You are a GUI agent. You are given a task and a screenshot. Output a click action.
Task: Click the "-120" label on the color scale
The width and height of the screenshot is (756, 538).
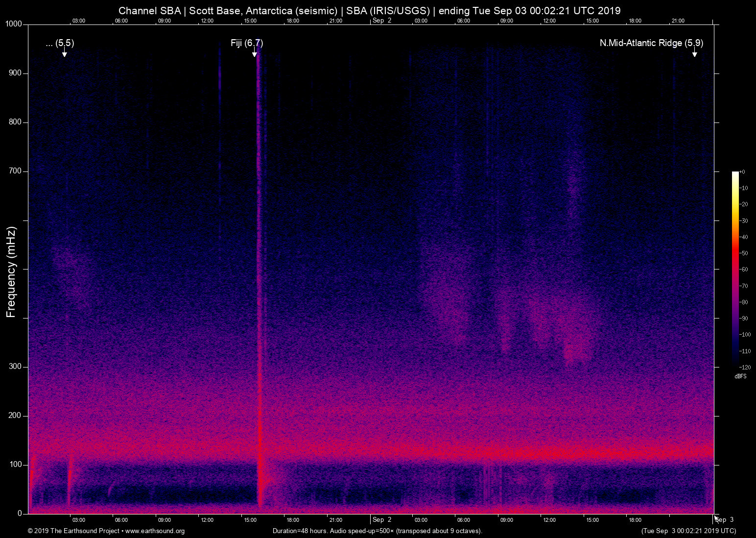tap(745, 367)
